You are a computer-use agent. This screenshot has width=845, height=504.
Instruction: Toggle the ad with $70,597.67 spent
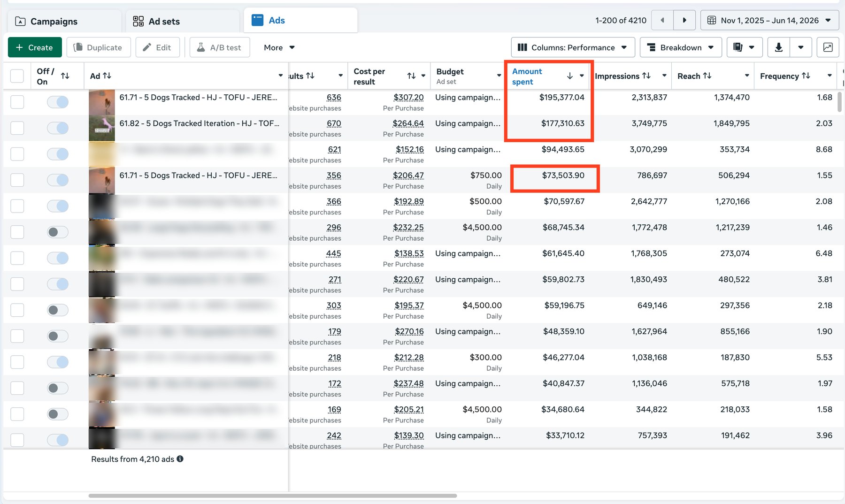tap(58, 206)
